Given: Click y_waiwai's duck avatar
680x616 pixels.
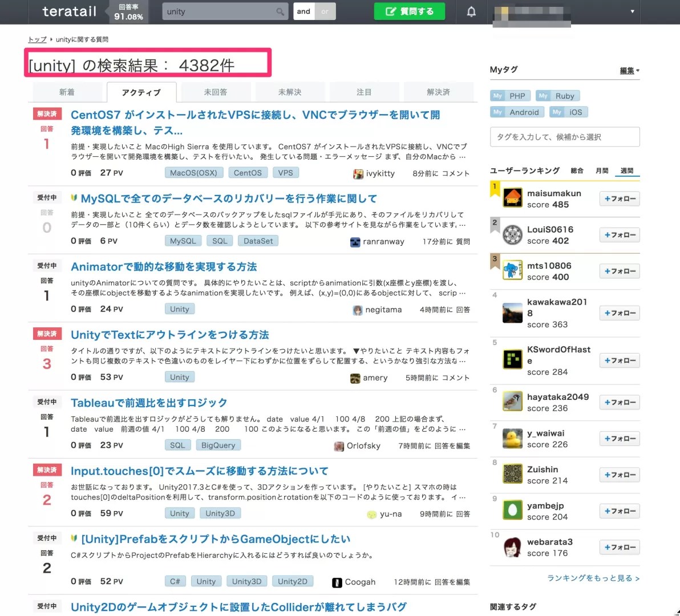Looking at the screenshot, I should tap(512, 438).
